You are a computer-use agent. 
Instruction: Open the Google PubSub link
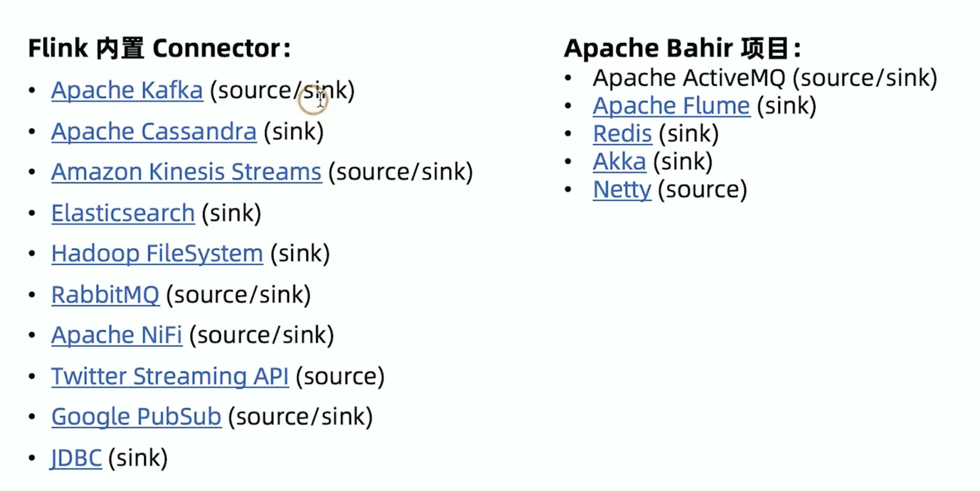(136, 417)
